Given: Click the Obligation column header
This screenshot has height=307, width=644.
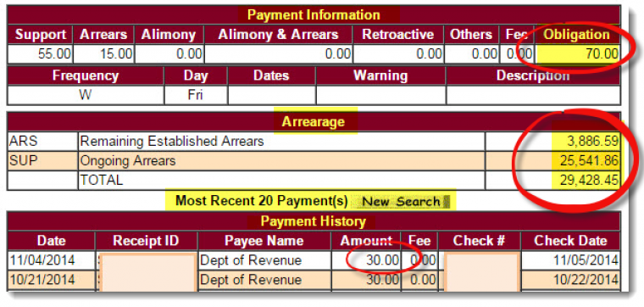Looking at the screenshot, I should pyautogui.click(x=577, y=35).
